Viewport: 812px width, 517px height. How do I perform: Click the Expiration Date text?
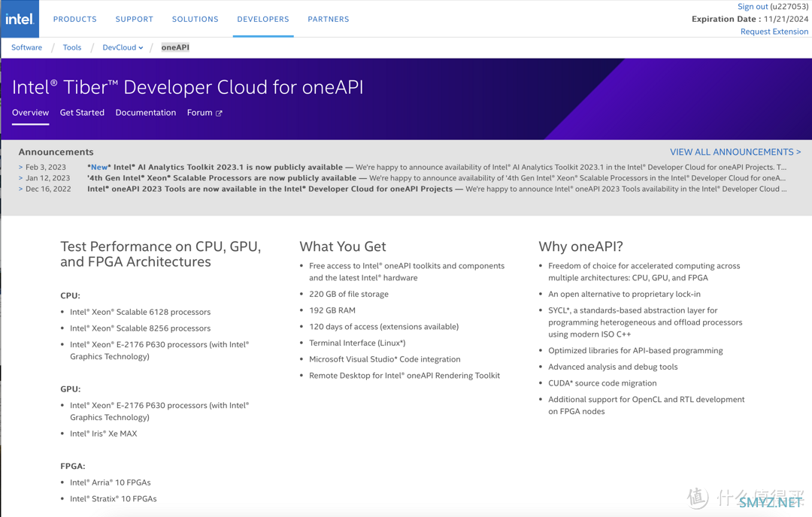(x=750, y=19)
